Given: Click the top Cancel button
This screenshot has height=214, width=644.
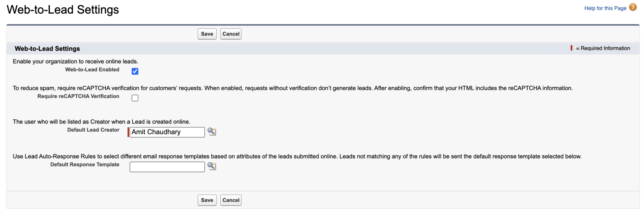Looking at the screenshot, I should click(231, 34).
